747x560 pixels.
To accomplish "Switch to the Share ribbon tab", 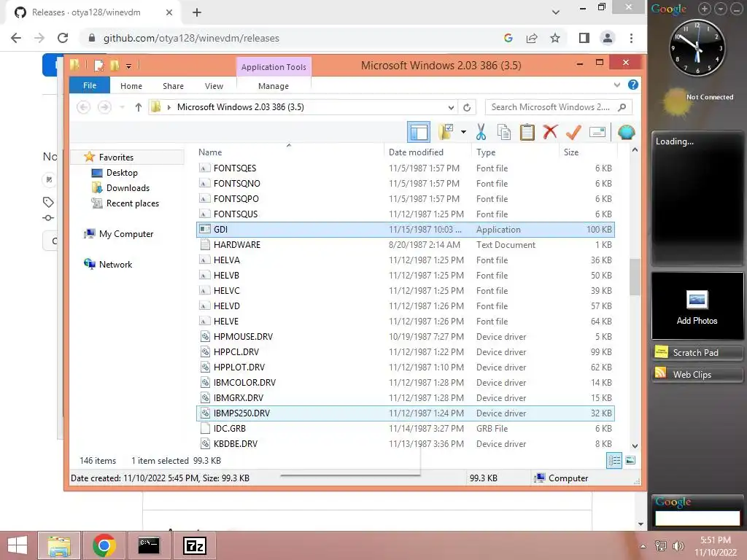I will (x=173, y=86).
